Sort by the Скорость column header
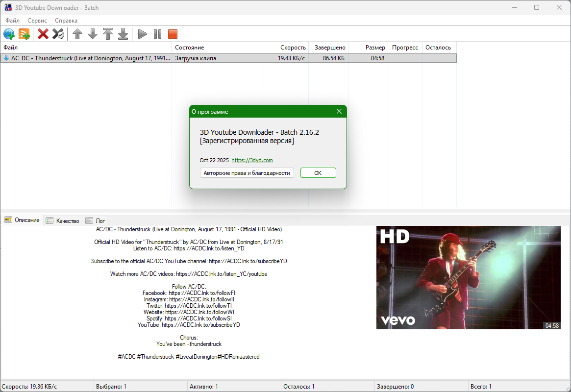 click(x=285, y=48)
